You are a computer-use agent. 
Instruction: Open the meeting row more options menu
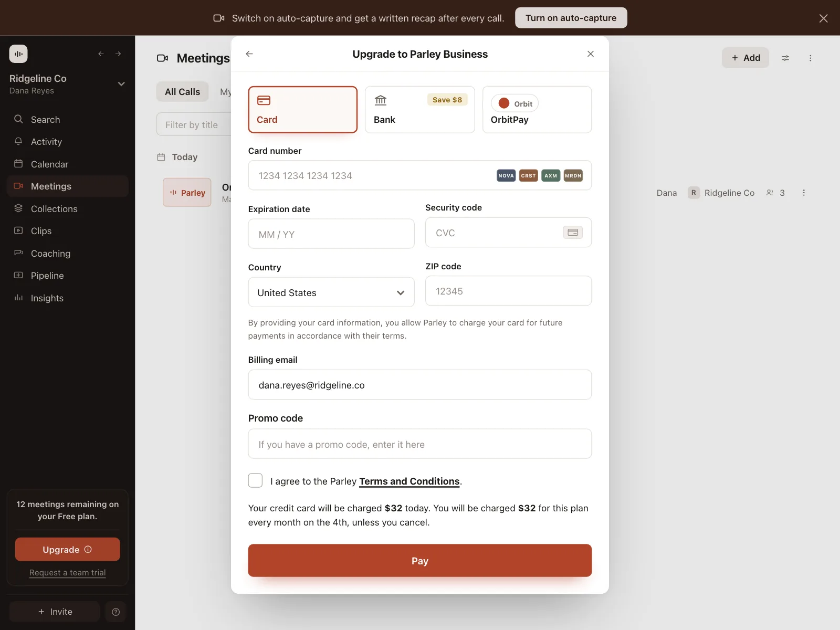(x=804, y=193)
